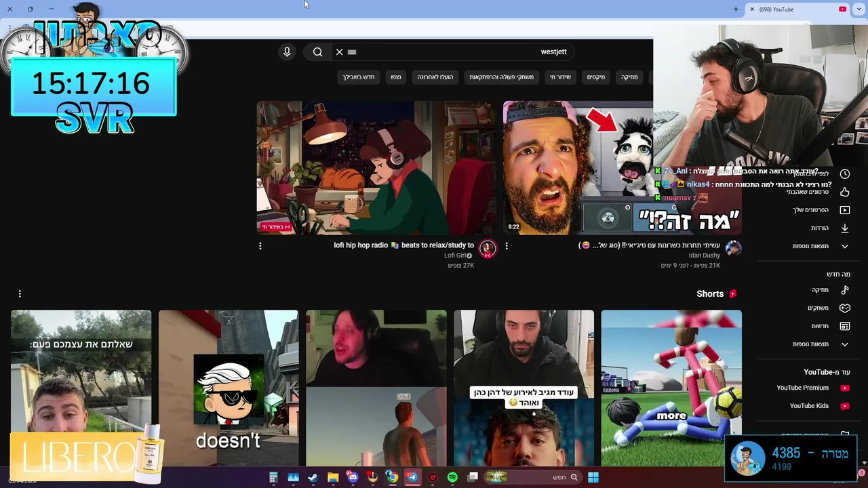
Task: Select the הועלו לאחרונה filter chip
Action: (x=435, y=77)
